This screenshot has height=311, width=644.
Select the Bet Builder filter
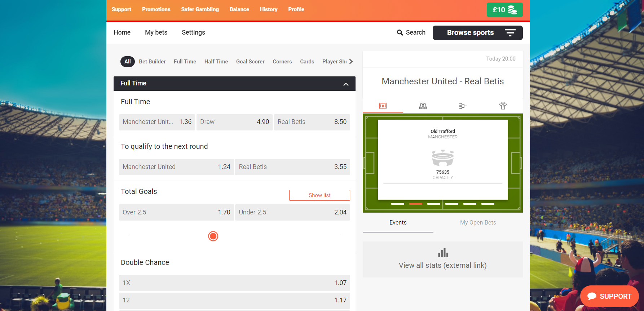coord(153,62)
